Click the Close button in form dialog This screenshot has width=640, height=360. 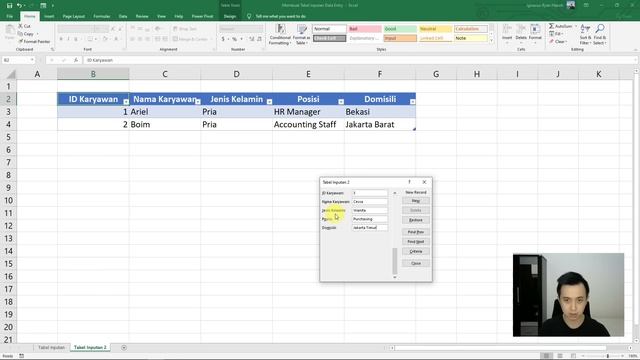pyautogui.click(x=416, y=263)
